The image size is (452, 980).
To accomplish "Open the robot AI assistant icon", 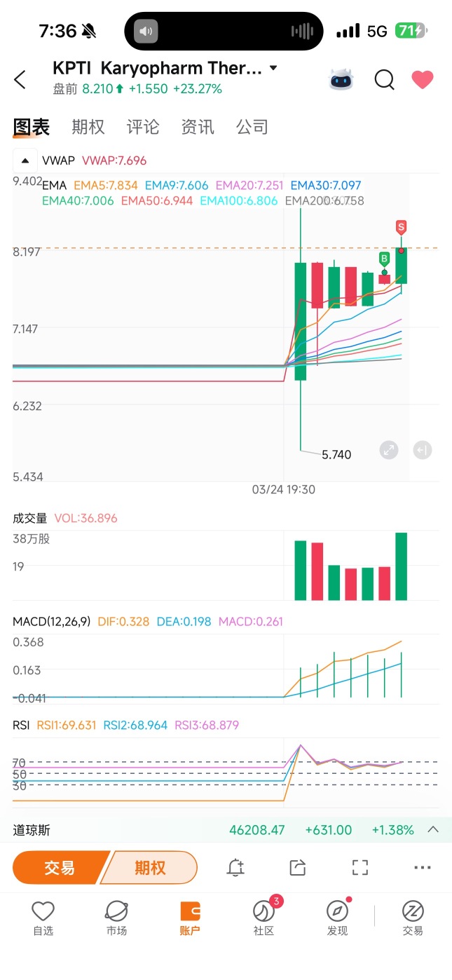I will (x=342, y=80).
